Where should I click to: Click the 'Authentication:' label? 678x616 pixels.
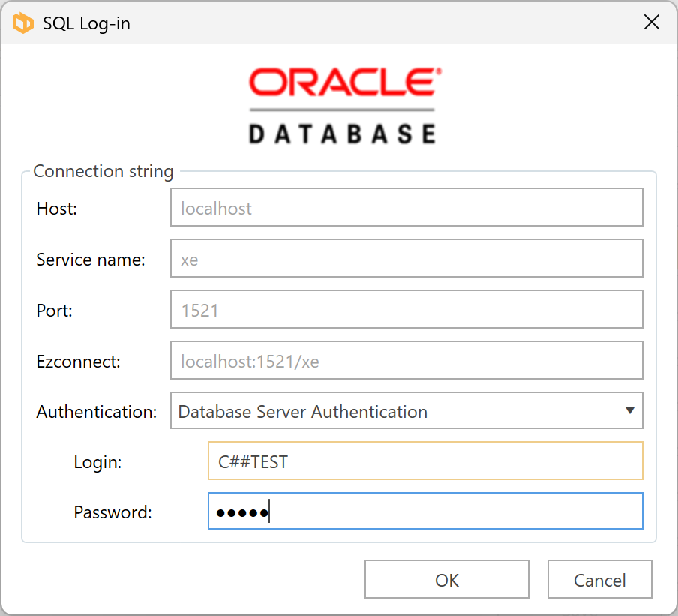97,412
